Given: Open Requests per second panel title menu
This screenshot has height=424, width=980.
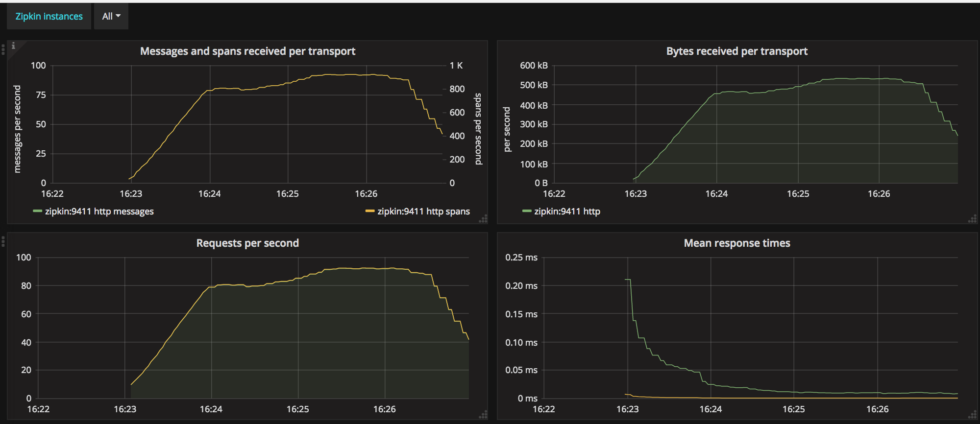Looking at the screenshot, I should [247, 243].
